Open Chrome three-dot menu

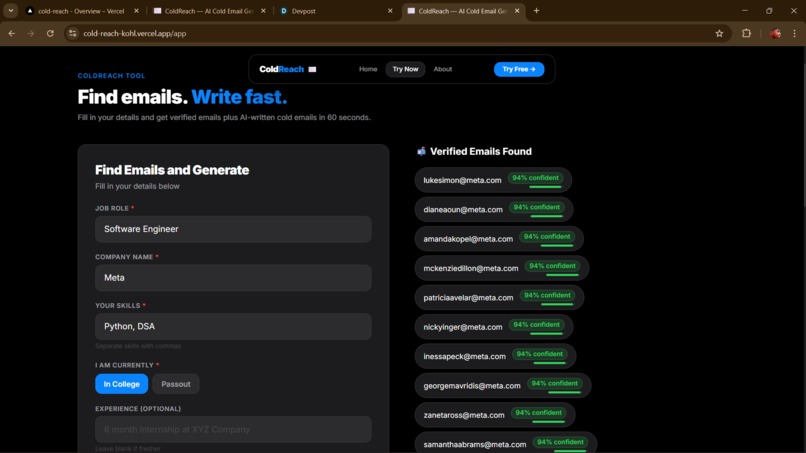point(794,33)
